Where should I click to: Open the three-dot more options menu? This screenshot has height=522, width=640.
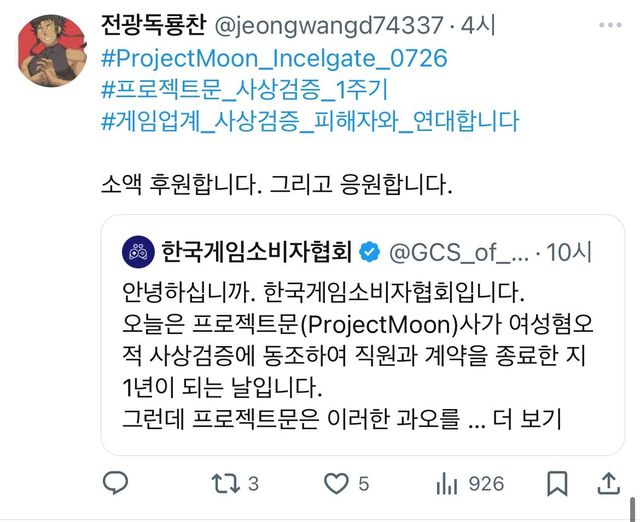610,25
